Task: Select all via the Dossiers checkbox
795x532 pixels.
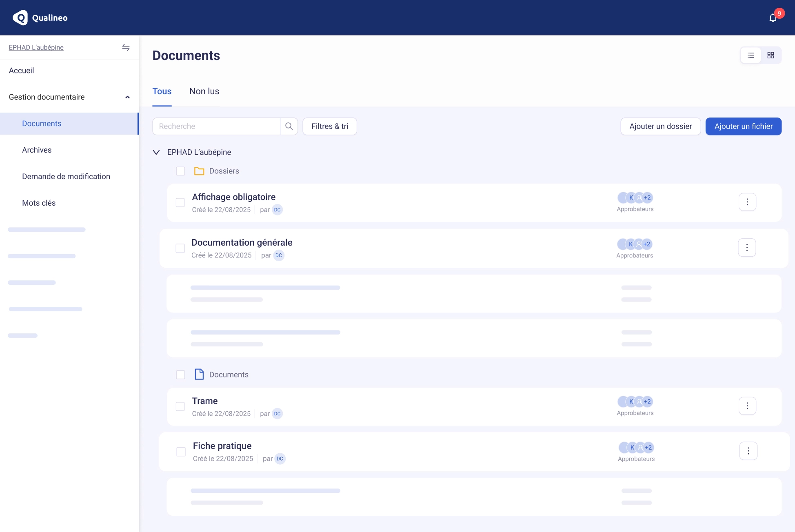Action: point(180,171)
